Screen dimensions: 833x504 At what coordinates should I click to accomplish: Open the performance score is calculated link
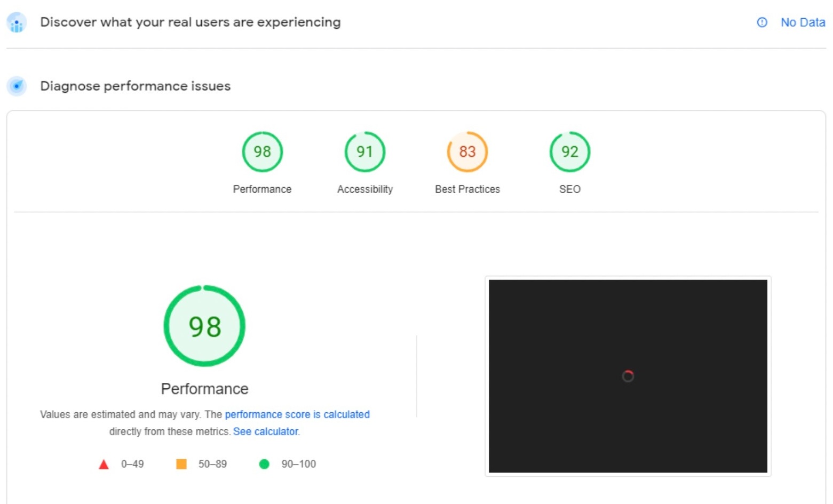297,414
